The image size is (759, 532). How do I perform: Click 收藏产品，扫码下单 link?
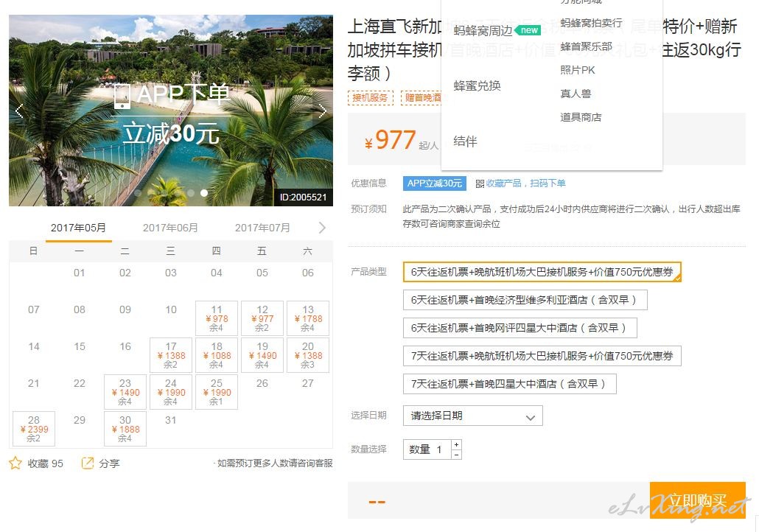[525, 183]
